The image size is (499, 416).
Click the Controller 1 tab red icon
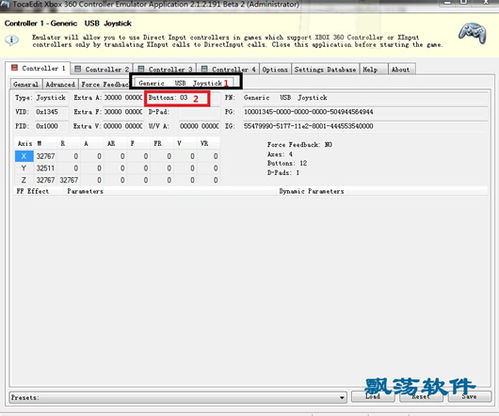14,68
